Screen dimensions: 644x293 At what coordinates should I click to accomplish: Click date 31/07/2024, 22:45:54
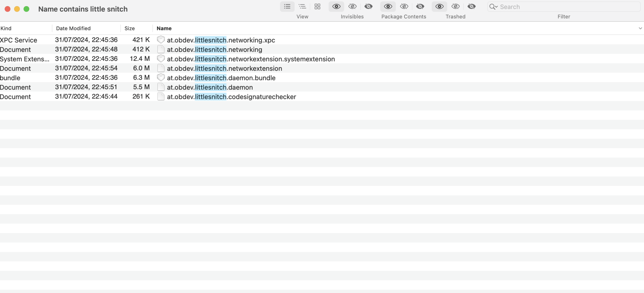[x=86, y=68]
